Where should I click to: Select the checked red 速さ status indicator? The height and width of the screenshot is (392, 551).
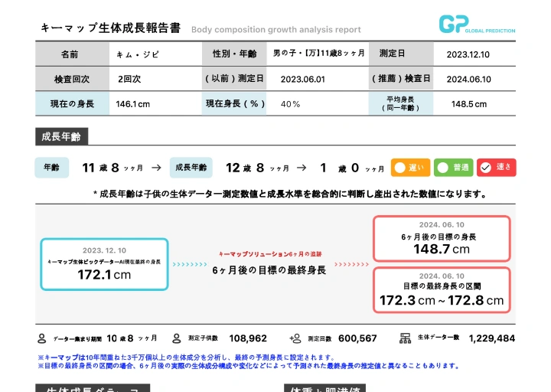pos(496,168)
